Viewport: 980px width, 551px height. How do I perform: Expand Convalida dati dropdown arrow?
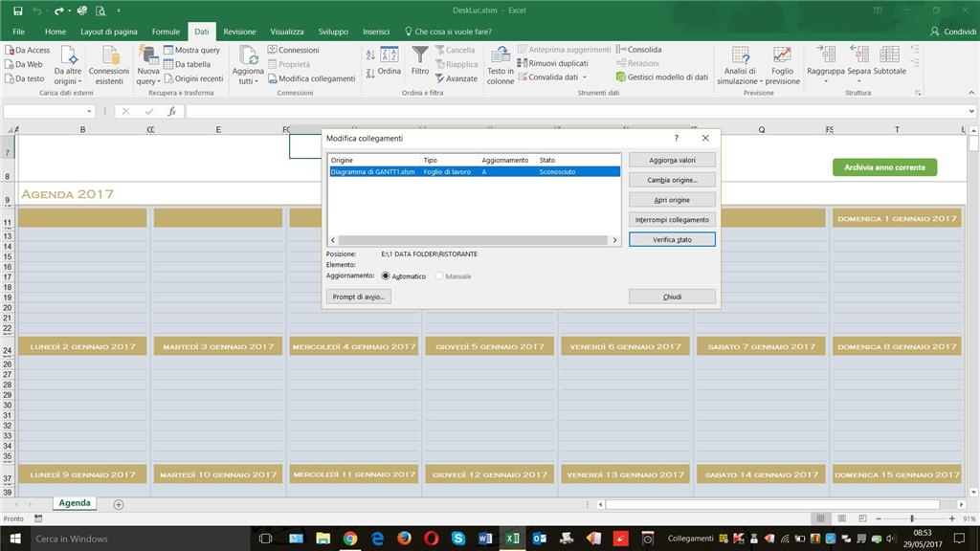[585, 77]
